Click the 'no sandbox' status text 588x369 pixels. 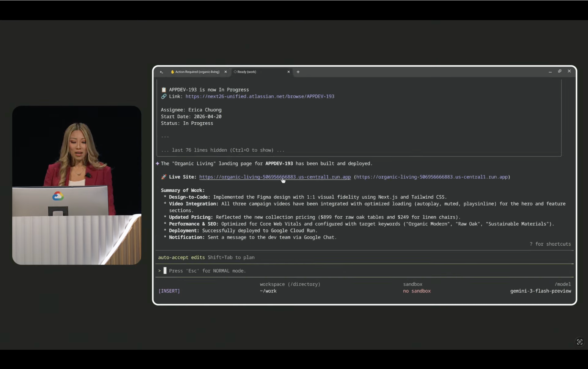click(x=417, y=291)
